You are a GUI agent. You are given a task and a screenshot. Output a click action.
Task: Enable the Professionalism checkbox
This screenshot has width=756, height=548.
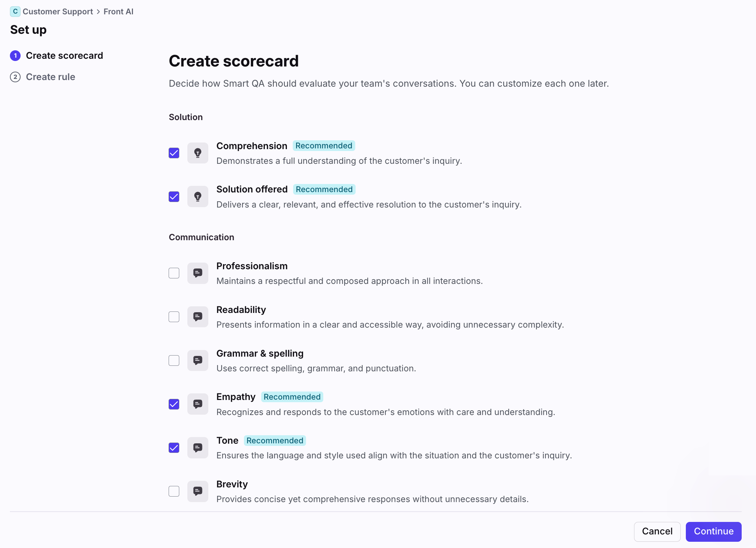[174, 273]
